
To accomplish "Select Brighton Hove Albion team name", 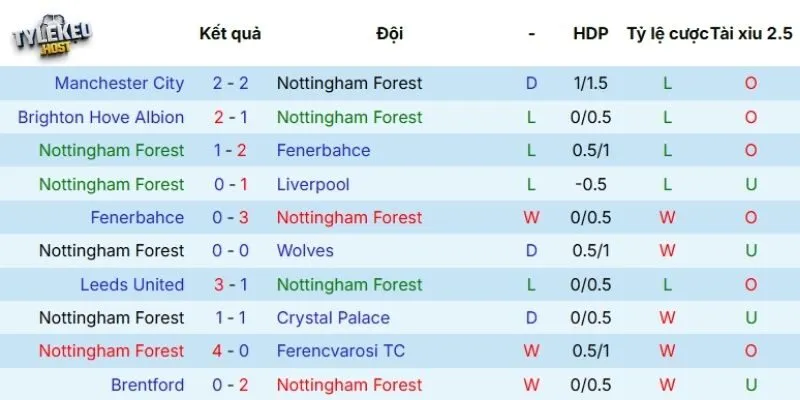I will (x=101, y=117).
